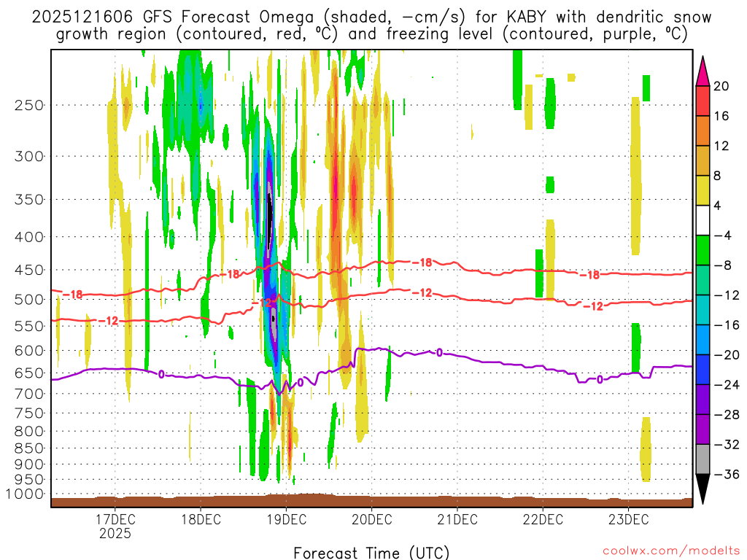Choose the gray swatch between -32 and -36
Image resolution: width=747 pixels, height=560 pixels.
(703, 459)
